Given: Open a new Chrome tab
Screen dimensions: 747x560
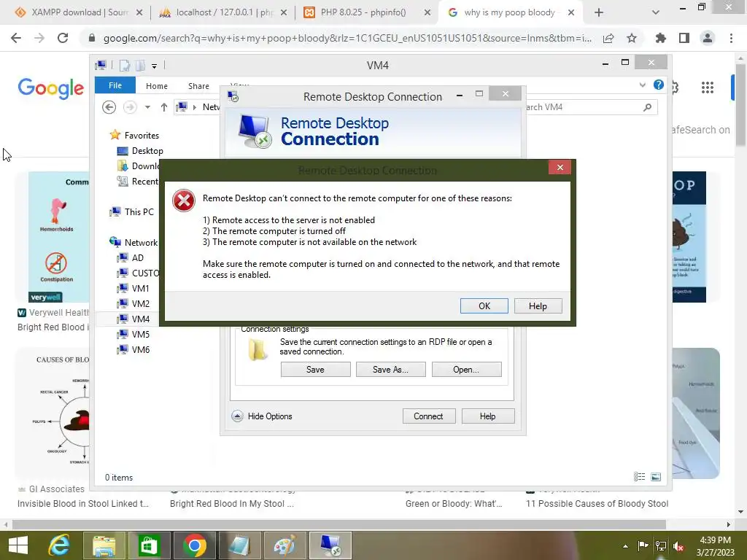Looking at the screenshot, I should pos(599,12).
